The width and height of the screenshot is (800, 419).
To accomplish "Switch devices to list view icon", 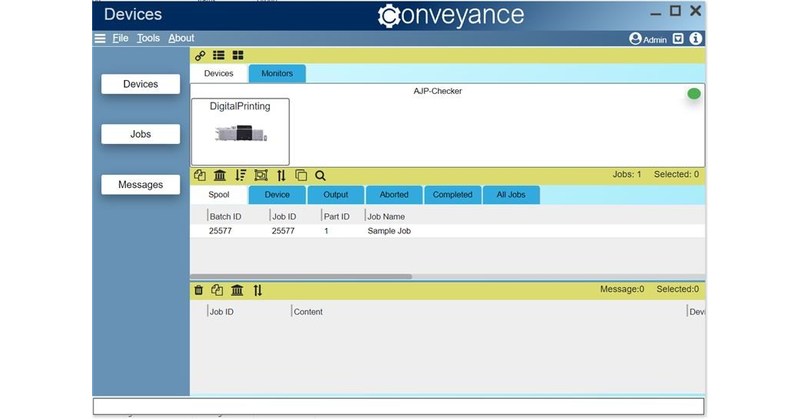I will [219, 55].
